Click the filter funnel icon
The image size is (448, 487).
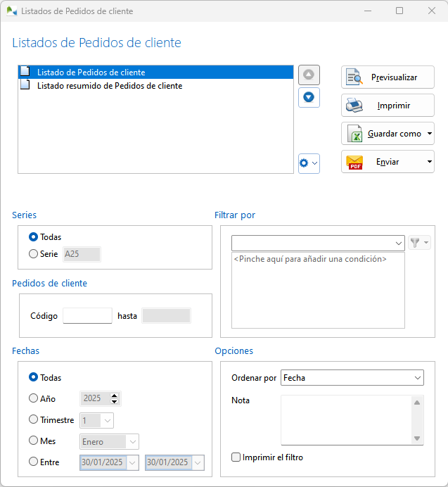tap(416, 243)
